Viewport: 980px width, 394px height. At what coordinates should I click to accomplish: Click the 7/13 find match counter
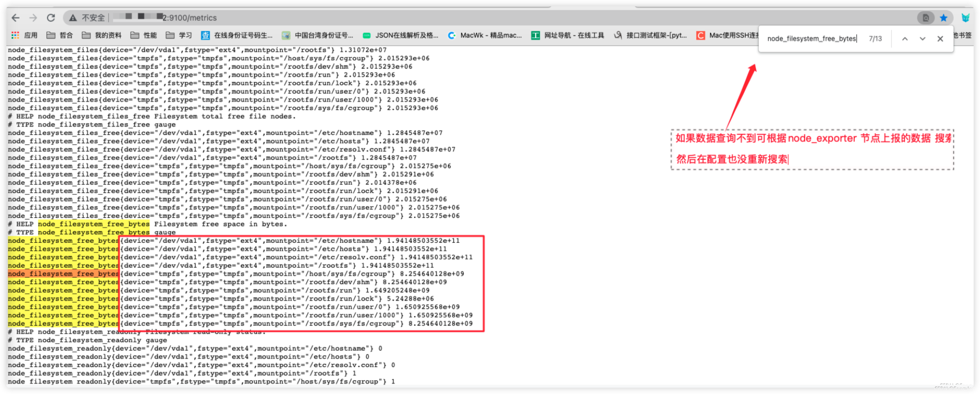point(875,38)
